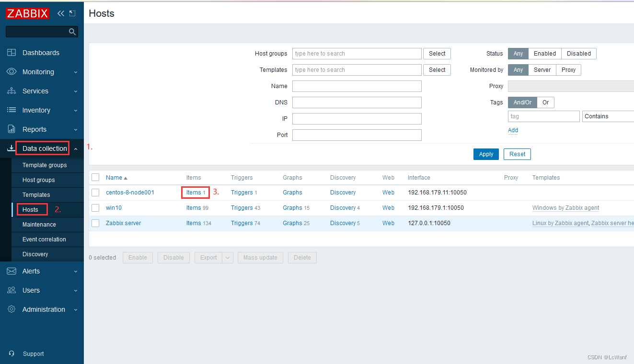Click the Dashboards icon
Screen dimensions: 634x364
pyautogui.click(x=12, y=53)
